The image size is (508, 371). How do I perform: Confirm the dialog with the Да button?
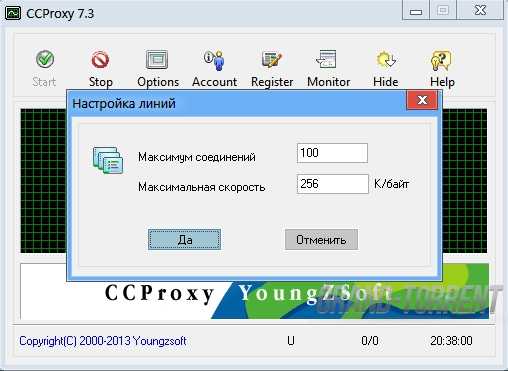pyautogui.click(x=184, y=239)
